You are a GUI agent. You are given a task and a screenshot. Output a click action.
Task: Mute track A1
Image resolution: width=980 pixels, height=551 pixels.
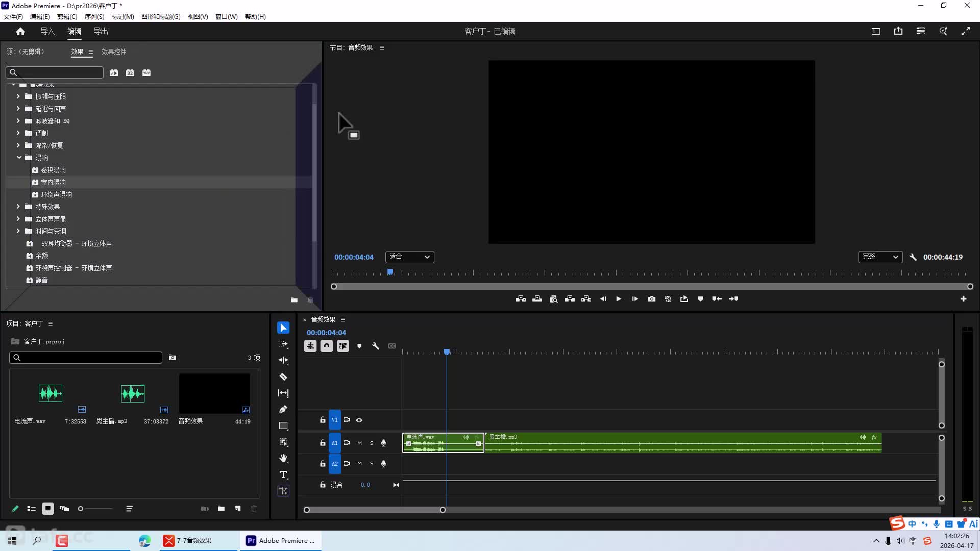click(x=359, y=443)
